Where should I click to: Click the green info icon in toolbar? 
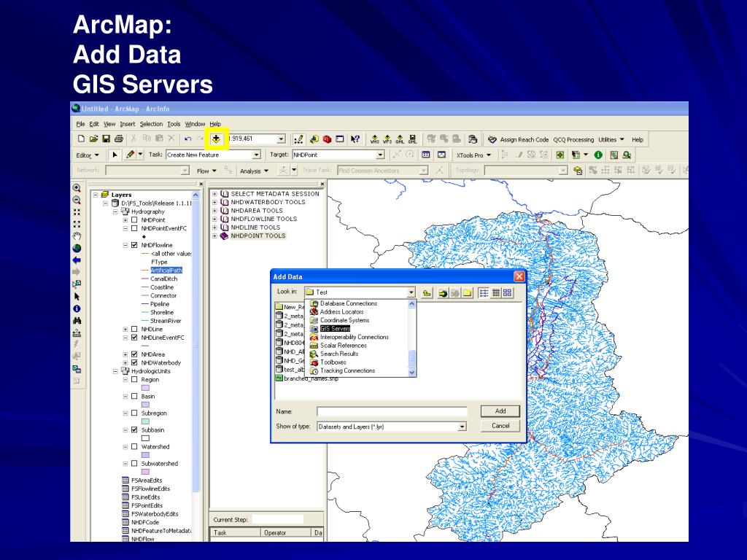[x=598, y=155]
